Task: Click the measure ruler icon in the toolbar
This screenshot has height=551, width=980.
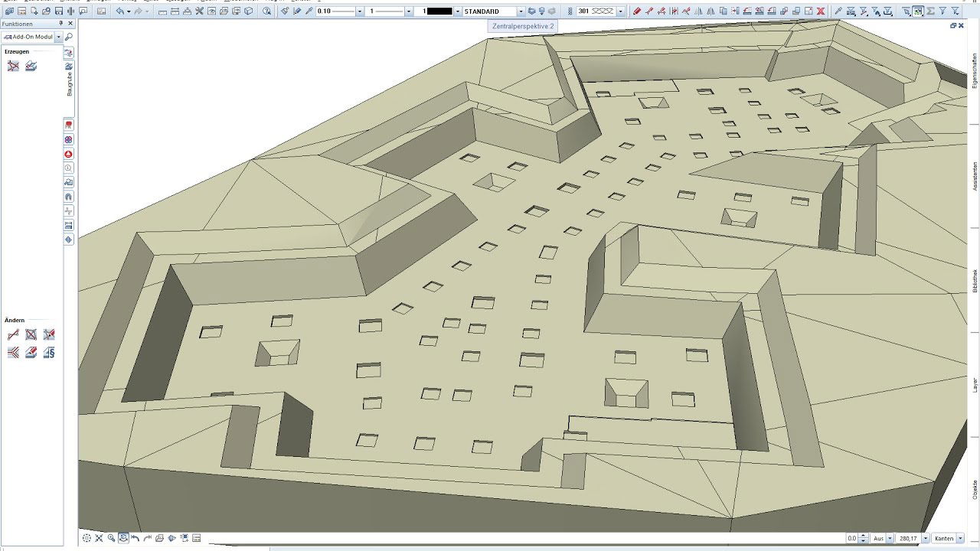Action: (x=163, y=11)
